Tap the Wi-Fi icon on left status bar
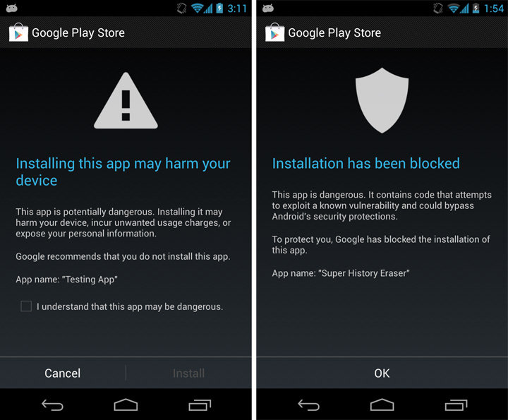 coord(197,8)
